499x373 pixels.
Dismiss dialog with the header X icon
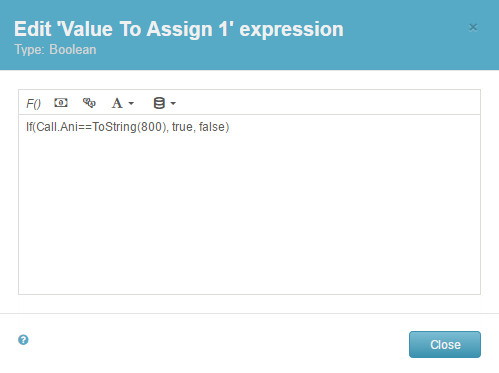click(x=473, y=27)
